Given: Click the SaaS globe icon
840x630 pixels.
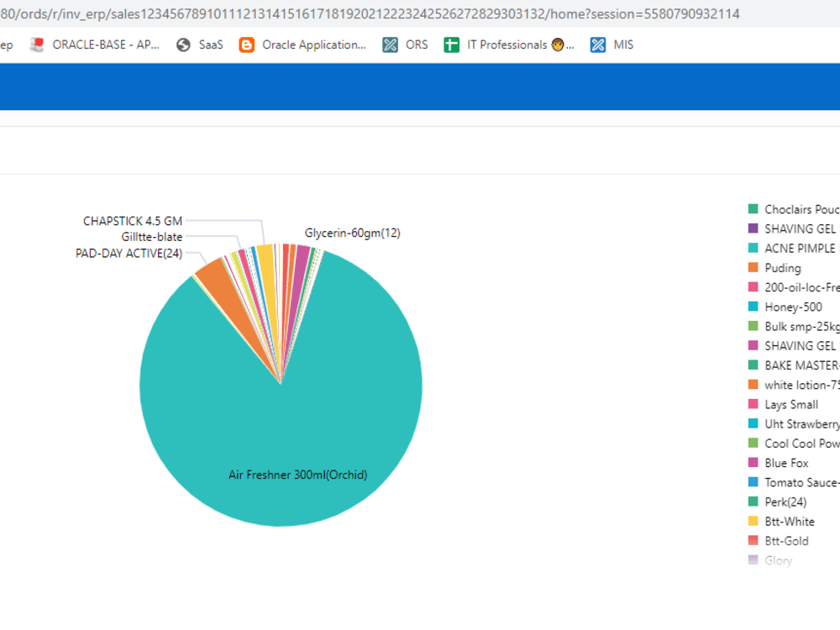Looking at the screenshot, I should click(183, 45).
